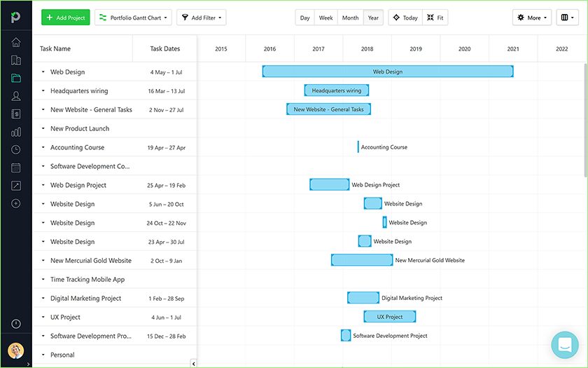Image resolution: width=588 pixels, height=368 pixels.
Task: Select the UX Project gantt bar
Action: (390, 317)
